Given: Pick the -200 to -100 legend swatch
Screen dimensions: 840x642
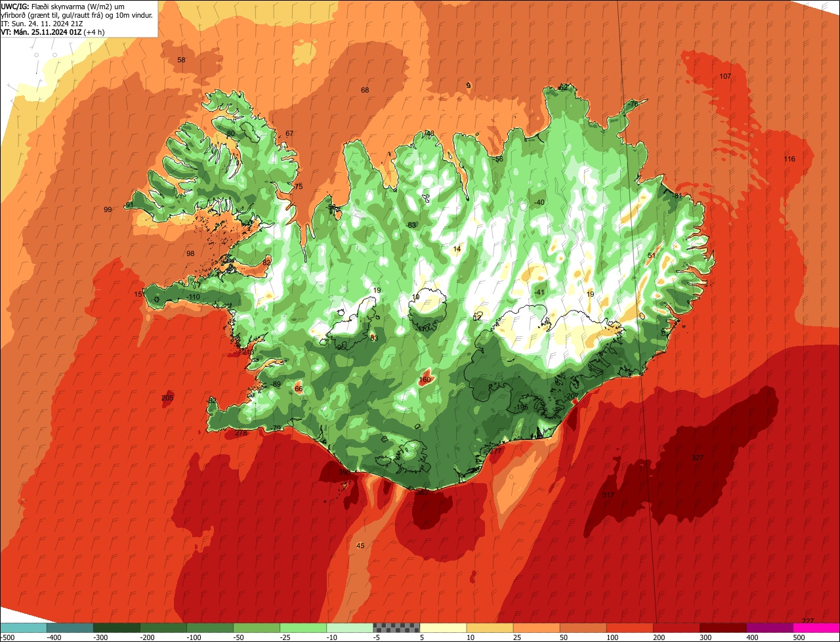Looking at the screenshot, I should click(x=163, y=627).
